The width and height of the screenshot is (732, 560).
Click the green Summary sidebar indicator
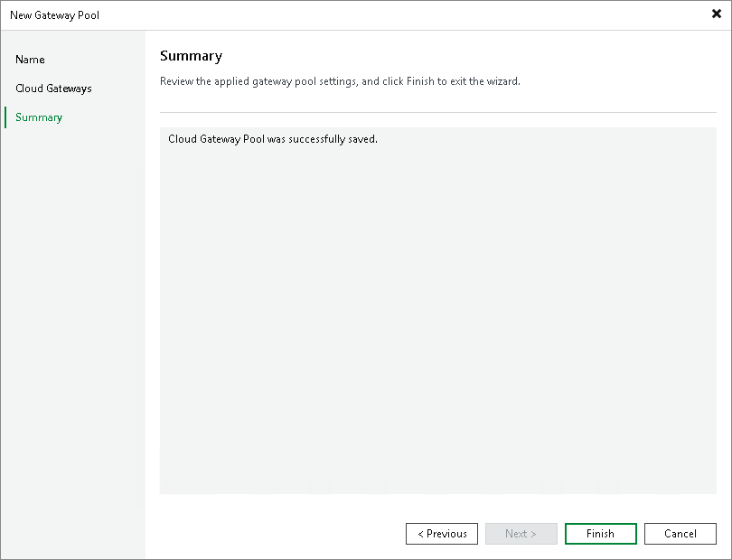tap(7, 117)
